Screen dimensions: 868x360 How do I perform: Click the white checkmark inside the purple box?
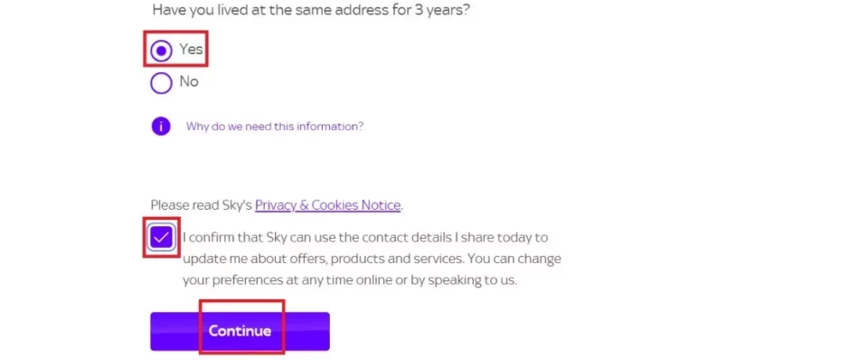point(162,238)
